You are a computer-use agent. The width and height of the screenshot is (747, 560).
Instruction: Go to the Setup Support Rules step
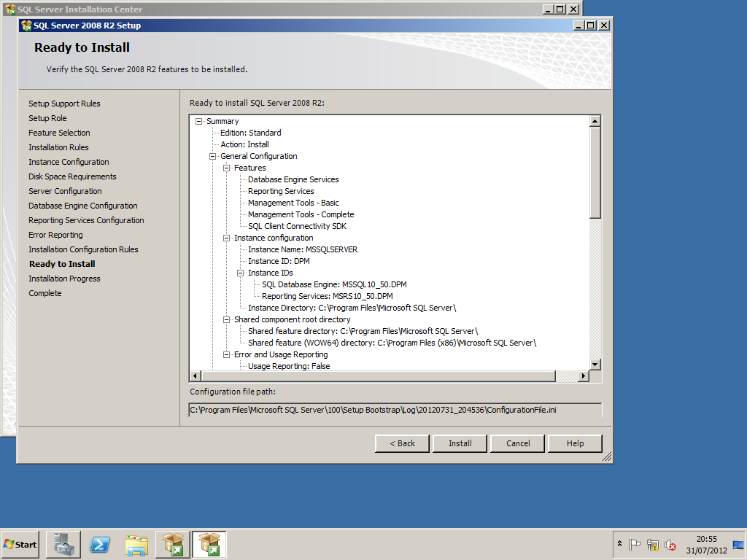coord(64,104)
